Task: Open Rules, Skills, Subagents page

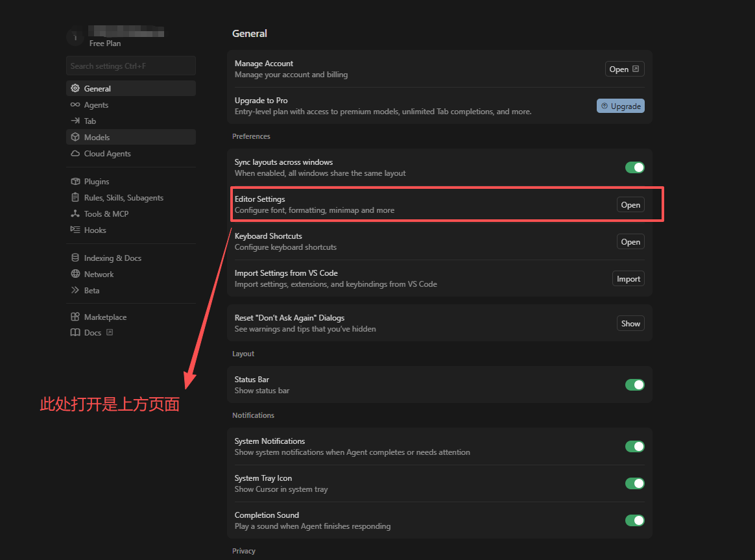Action: click(x=131, y=197)
